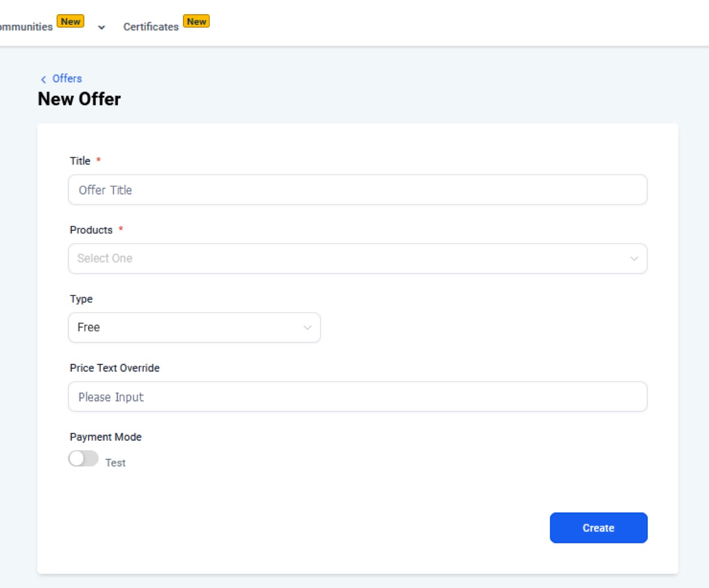709x588 pixels.
Task: Click the Title field label
Action: click(80, 161)
